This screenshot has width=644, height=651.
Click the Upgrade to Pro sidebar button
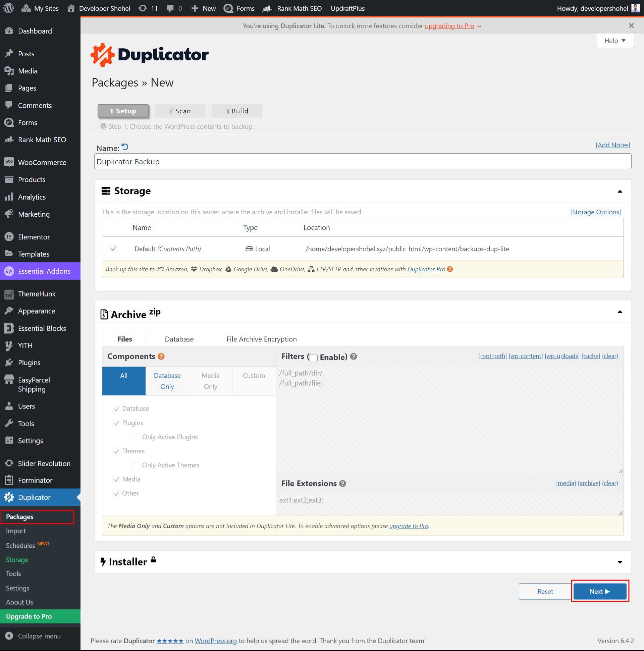tap(40, 616)
